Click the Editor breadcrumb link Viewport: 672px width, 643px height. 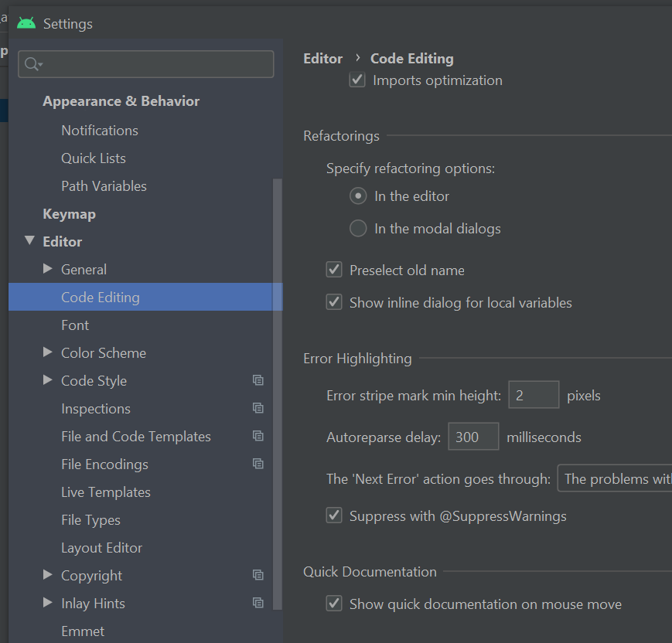click(322, 58)
